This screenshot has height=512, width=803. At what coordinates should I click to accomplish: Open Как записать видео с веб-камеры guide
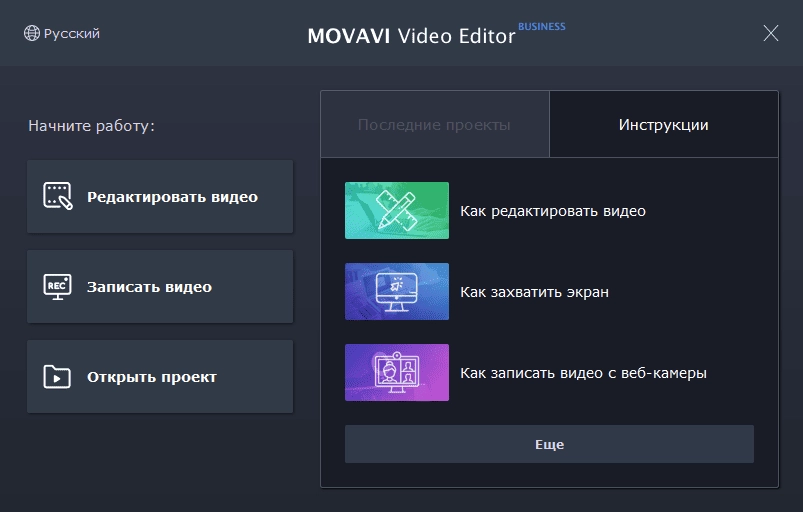click(583, 373)
